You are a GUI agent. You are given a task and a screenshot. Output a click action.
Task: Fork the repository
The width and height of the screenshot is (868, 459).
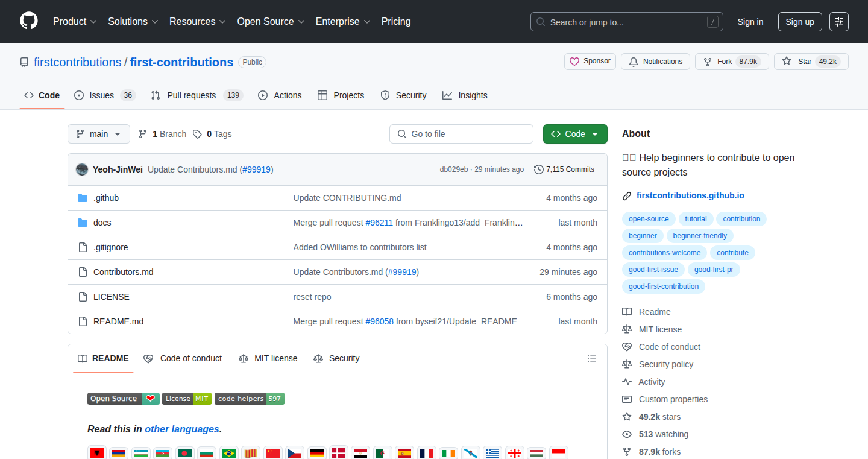pos(732,62)
